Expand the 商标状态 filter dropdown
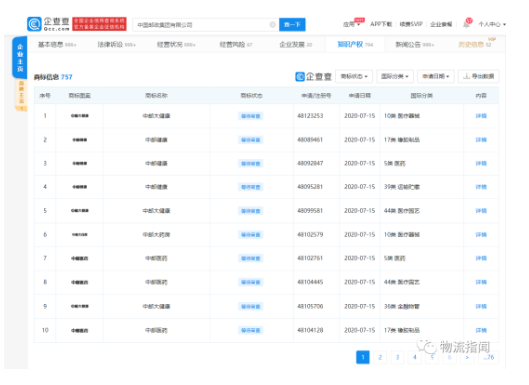The width and height of the screenshot is (529, 385). tap(354, 76)
